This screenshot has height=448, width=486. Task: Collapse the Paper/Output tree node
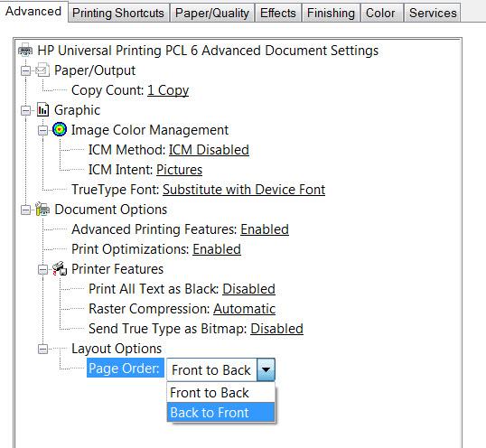point(25,71)
